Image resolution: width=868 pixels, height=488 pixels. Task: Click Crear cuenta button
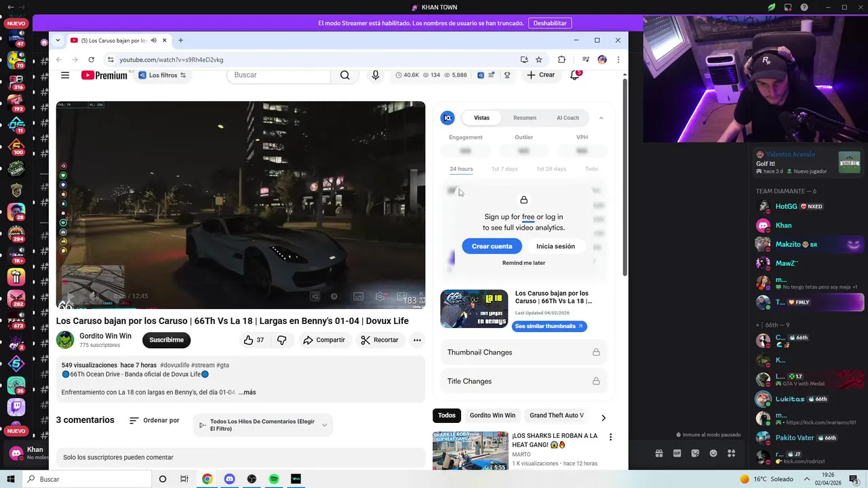tap(492, 246)
